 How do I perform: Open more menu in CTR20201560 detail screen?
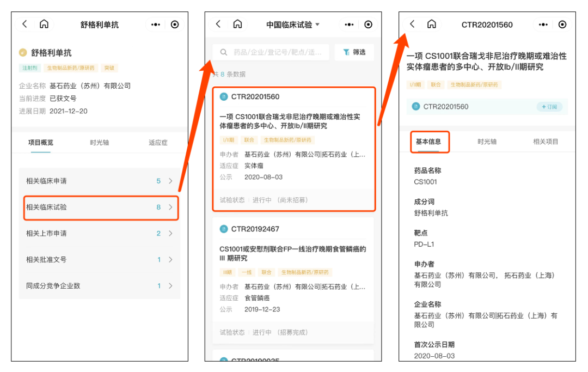543,25
